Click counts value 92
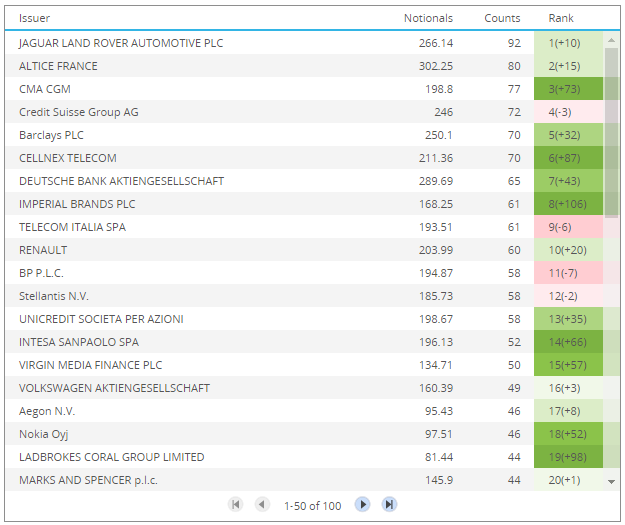This screenshot has width=625, height=525. pos(514,43)
